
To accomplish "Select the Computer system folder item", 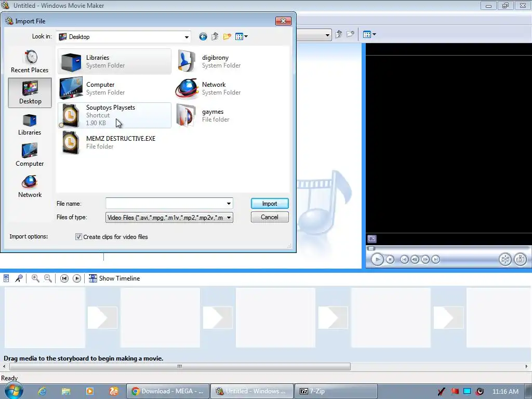I will coord(114,88).
